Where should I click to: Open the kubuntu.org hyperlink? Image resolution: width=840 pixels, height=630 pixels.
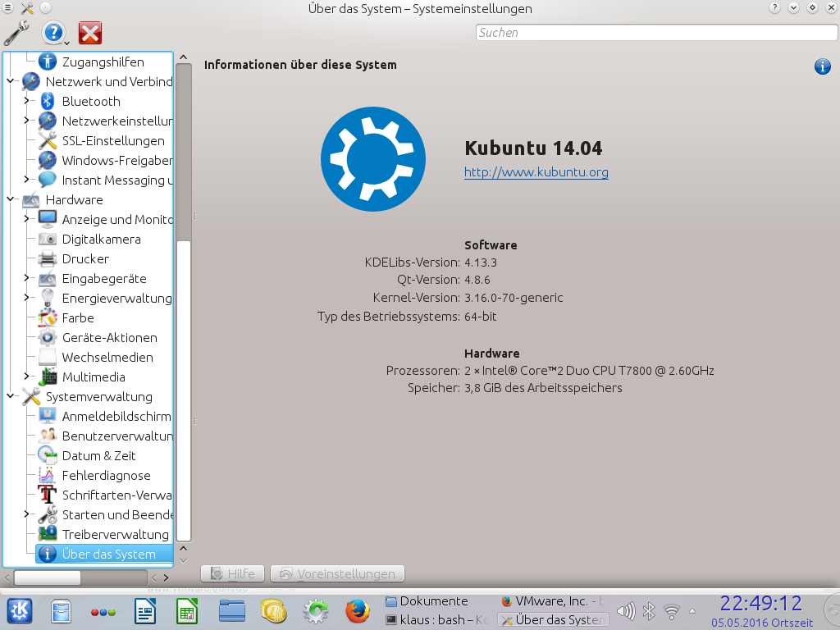pyautogui.click(x=536, y=172)
